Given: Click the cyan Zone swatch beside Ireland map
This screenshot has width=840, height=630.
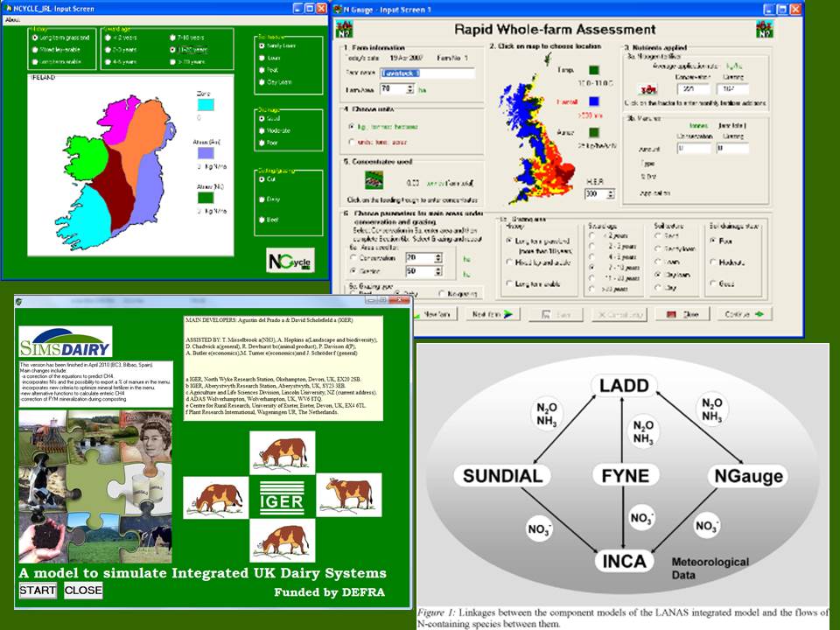Looking at the screenshot, I should click(206, 105).
